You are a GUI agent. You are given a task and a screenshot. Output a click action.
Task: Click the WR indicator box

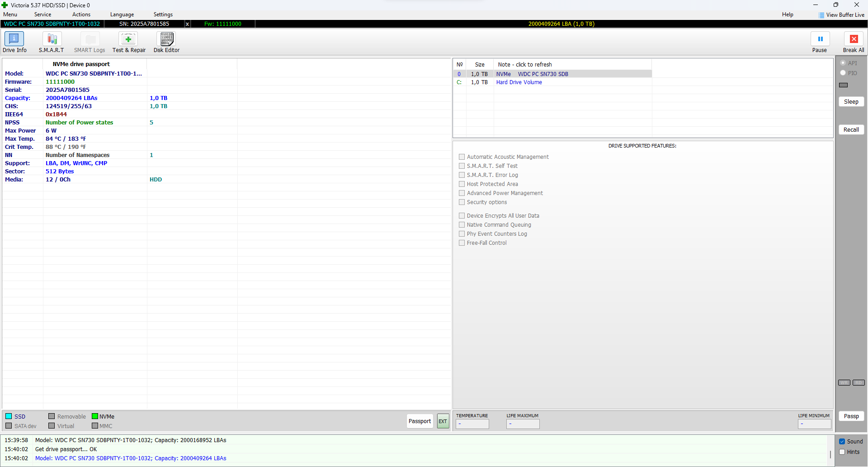[x=844, y=383]
